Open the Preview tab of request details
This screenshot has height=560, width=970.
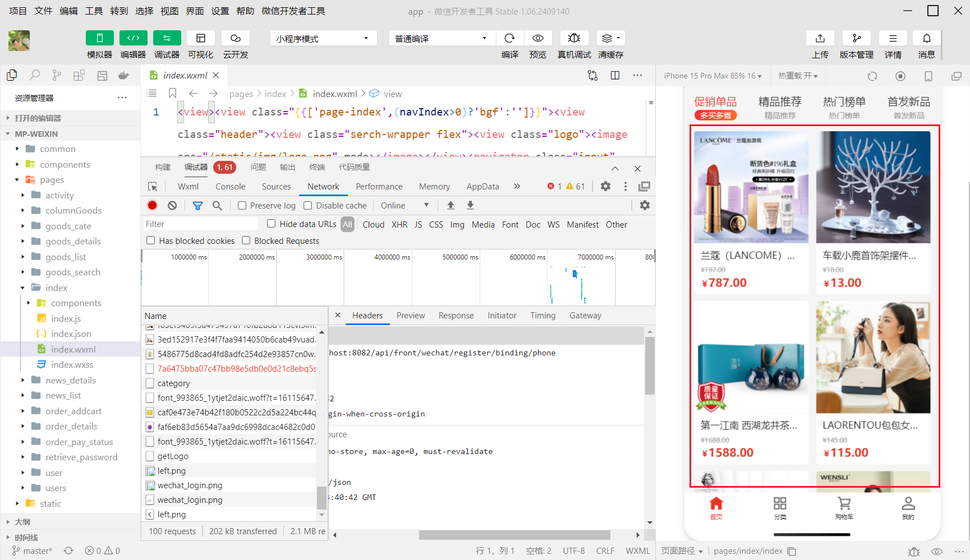(x=411, y=316)
